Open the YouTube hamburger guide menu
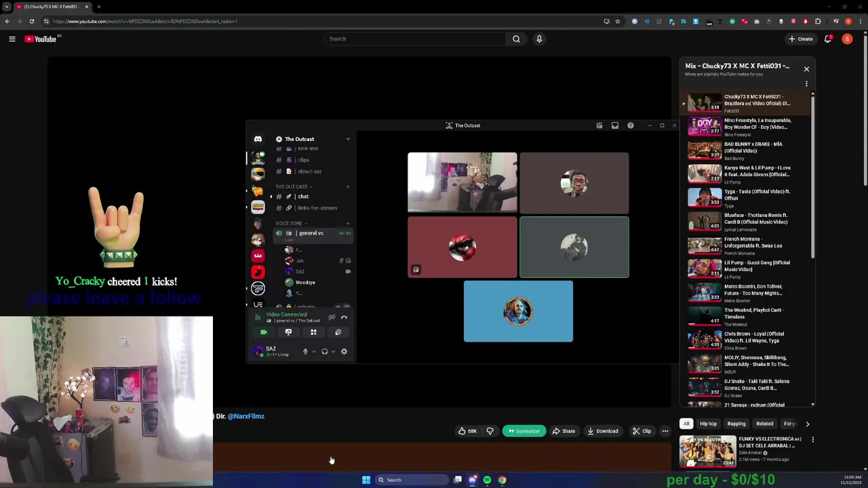Image resolution: width=868 pixels, height=488 pixels. (12, 39)
